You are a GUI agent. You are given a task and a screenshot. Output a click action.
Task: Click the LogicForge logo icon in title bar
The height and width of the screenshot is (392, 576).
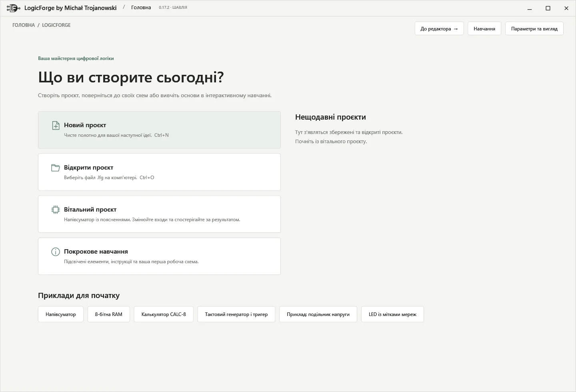coord(14,8)
